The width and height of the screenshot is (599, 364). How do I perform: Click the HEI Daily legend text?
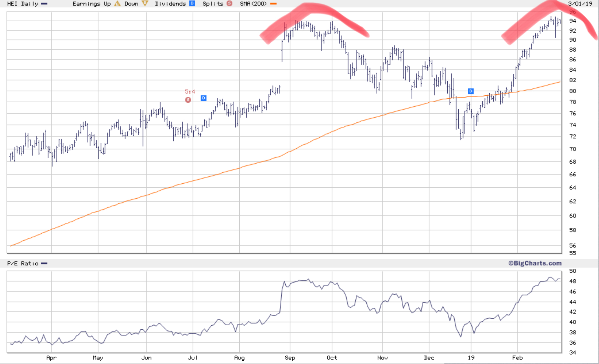click(x=23, y=4)
